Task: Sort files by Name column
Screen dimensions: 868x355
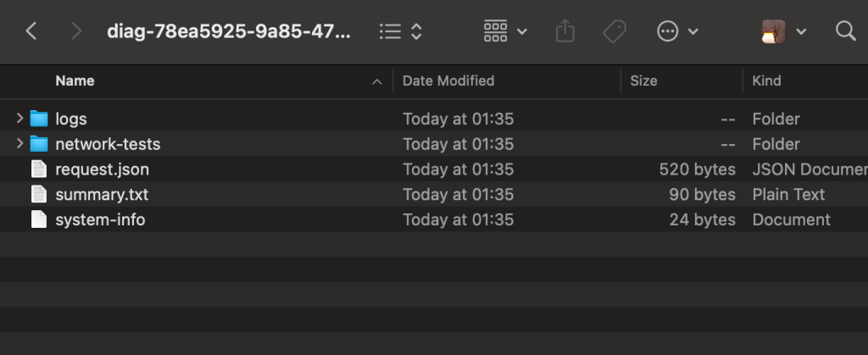Action: pyautogui.click(x=75, y=80)
